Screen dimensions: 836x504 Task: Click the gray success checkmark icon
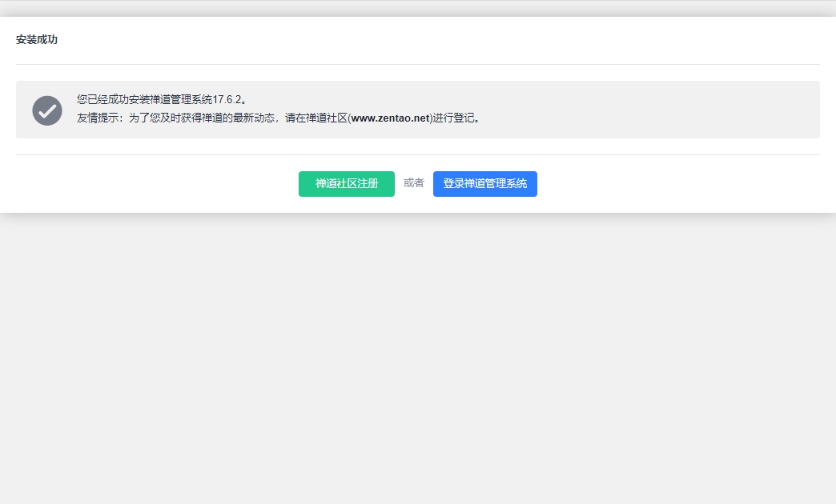coord(47,110)
